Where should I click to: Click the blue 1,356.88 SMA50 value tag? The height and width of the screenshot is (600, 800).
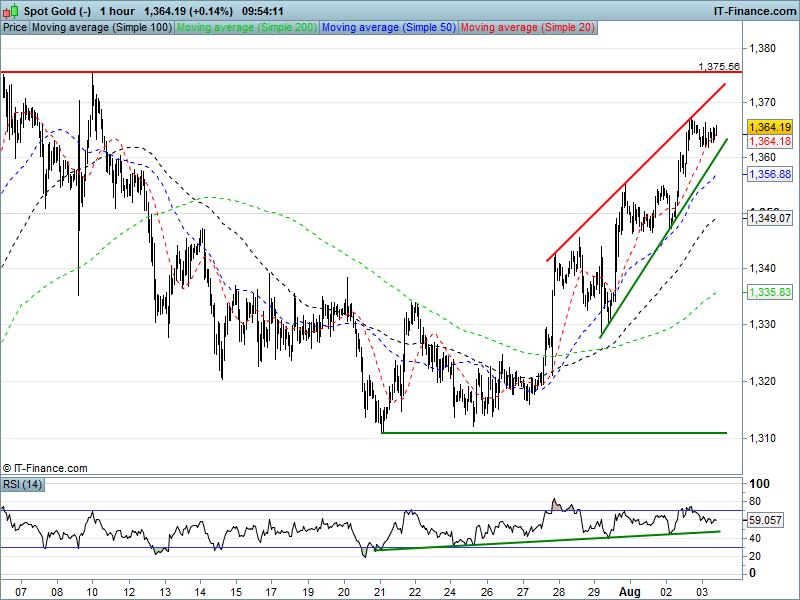point(770,174)
